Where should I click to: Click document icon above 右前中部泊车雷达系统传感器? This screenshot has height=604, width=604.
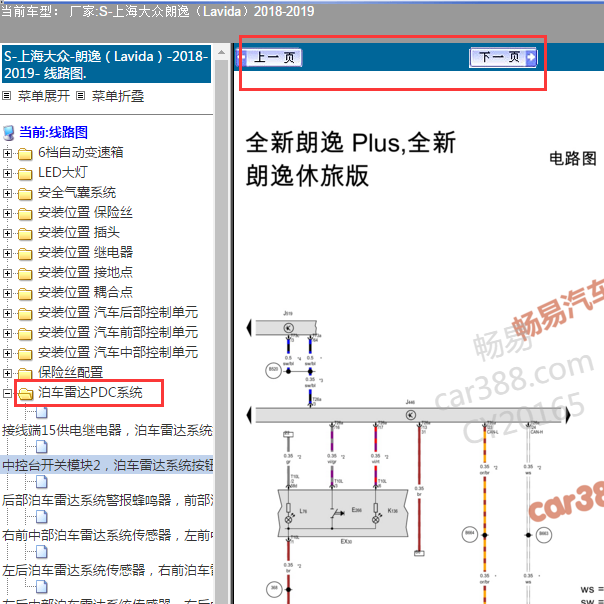click(x=42, y=517)
